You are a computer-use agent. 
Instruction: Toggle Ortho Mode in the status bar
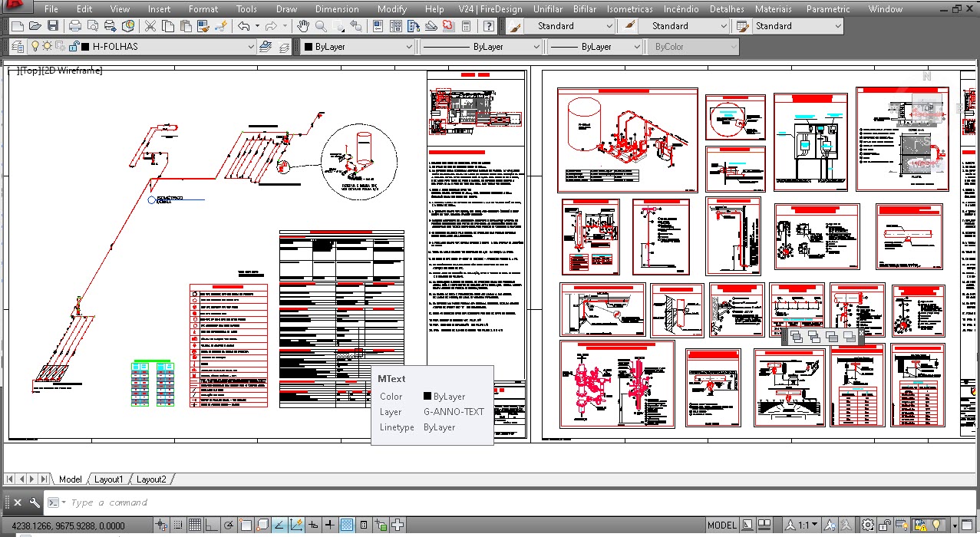coord(212,525)
